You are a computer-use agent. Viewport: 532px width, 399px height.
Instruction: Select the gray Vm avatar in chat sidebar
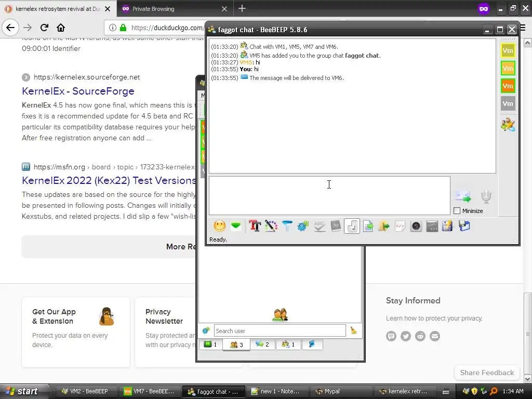click(x=508, y=103)
